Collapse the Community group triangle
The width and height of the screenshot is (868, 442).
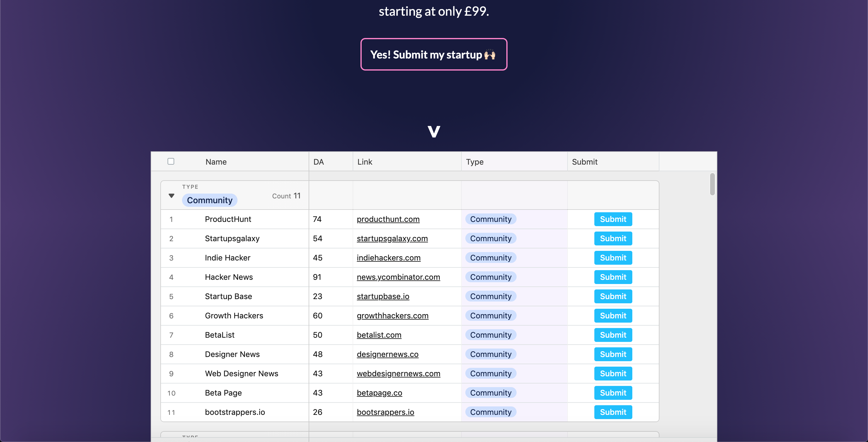171,196
